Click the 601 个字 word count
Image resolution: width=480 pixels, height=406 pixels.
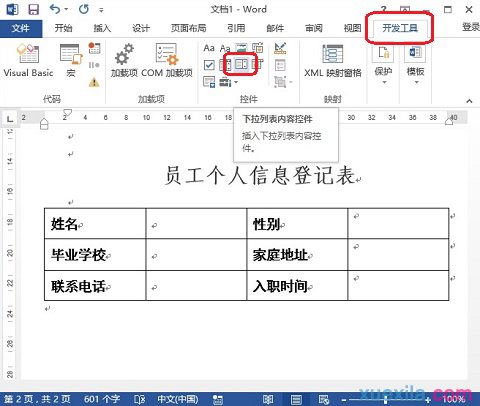click(102, 399)
